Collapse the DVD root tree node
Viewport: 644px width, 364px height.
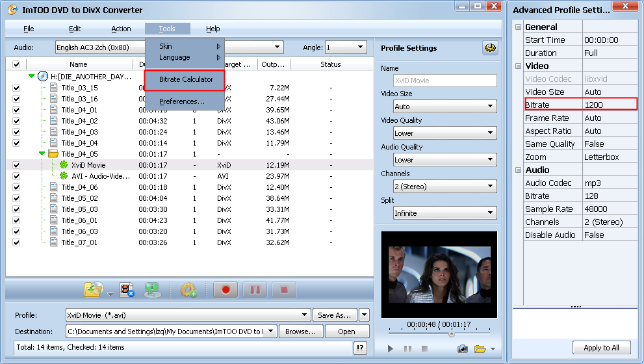(31, 76)
